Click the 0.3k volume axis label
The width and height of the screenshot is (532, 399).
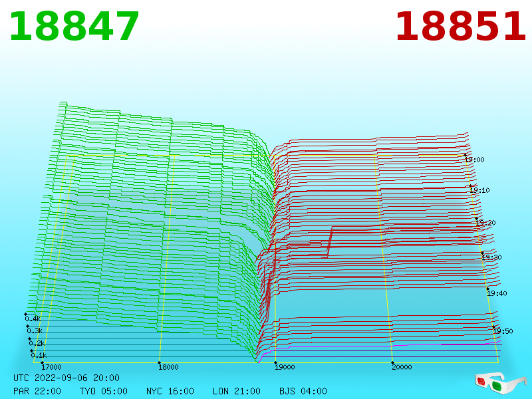pyautogui.click(x=35, y=331)
